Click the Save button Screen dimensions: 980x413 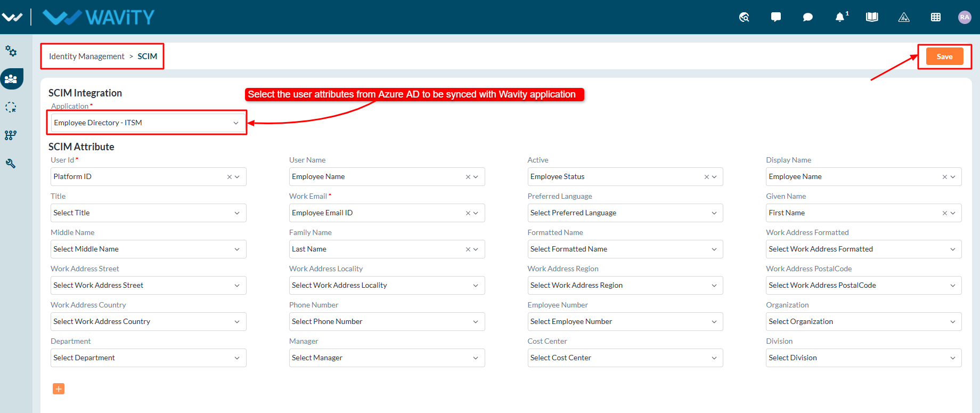(945, 56)
